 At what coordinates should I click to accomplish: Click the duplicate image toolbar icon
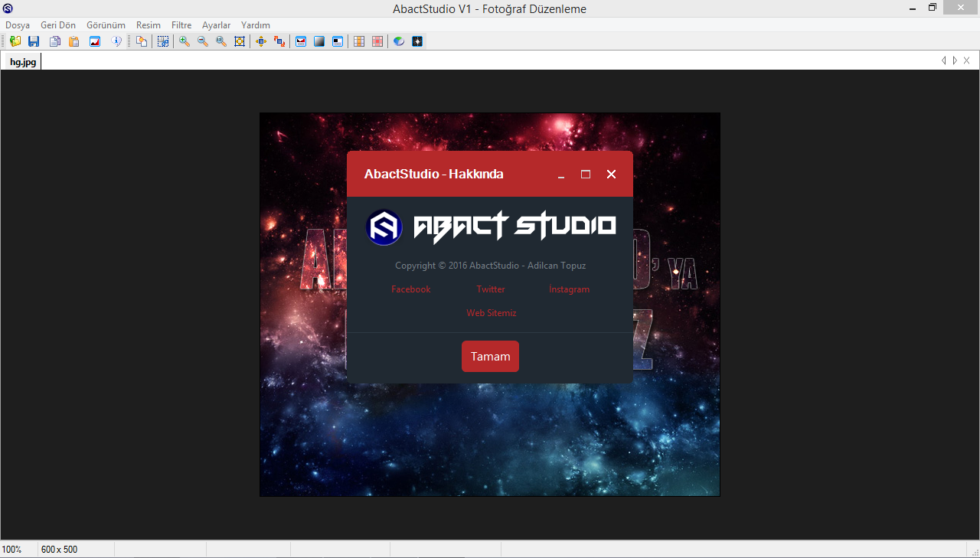[142, 41]
